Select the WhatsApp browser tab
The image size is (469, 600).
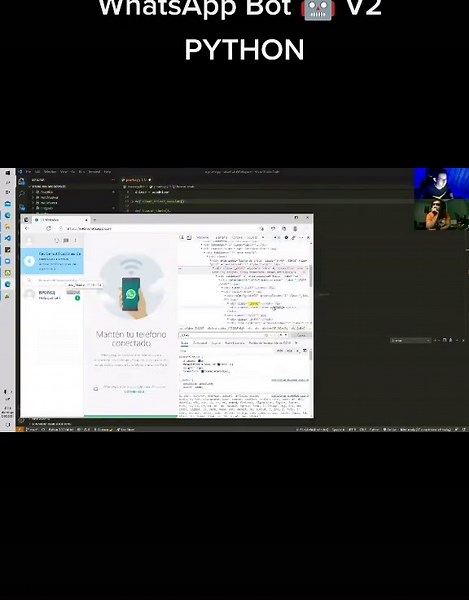pyautogui.click(x=60, y=220)
